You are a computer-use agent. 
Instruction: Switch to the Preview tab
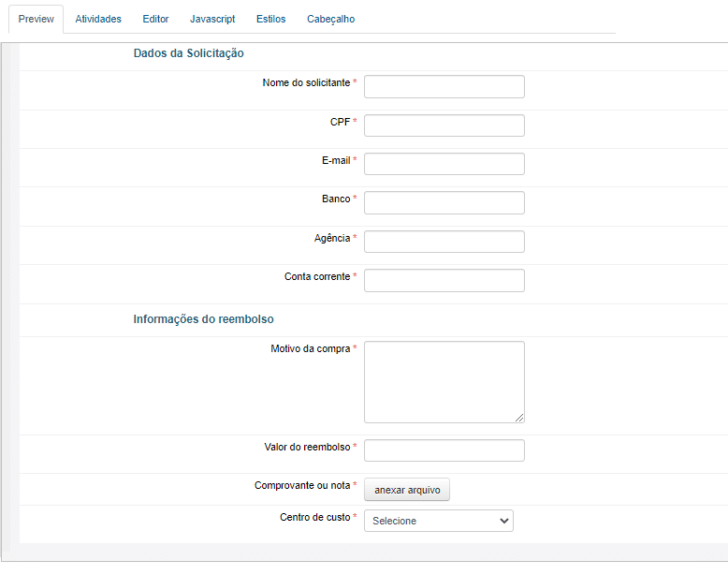pyautogui.click(x=36, y=19)
